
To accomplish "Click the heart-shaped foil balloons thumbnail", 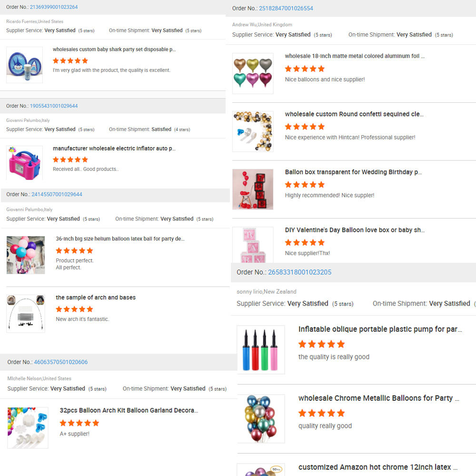I will [253, 73].
